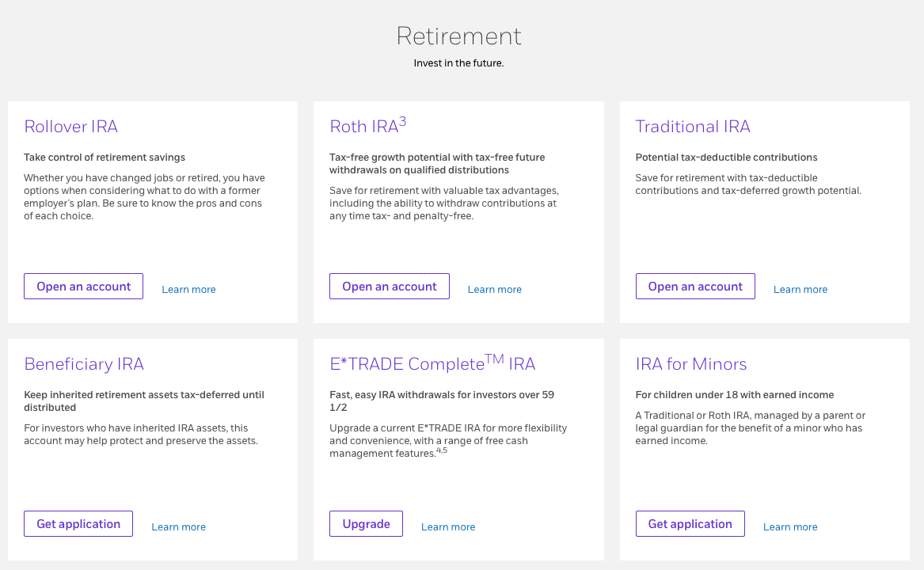Open Learn more under Rollover IRA

(188, 289)
